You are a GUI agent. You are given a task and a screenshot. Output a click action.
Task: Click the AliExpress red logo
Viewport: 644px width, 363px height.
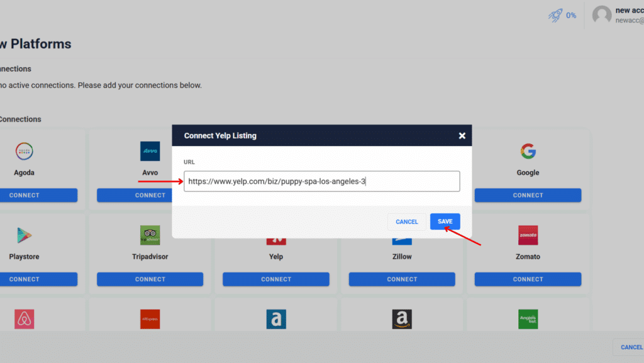(150, 319)
